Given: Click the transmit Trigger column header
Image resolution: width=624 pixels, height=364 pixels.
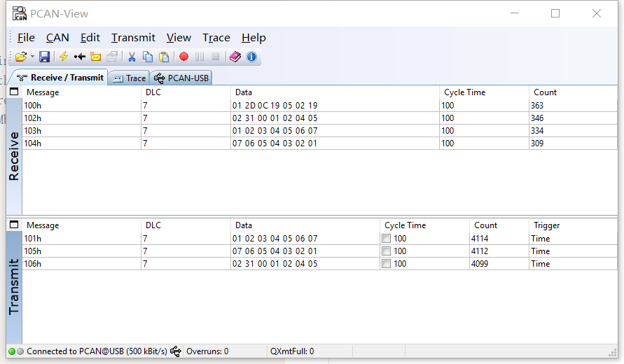Looking at the screenshot, I should pos(574,225).
